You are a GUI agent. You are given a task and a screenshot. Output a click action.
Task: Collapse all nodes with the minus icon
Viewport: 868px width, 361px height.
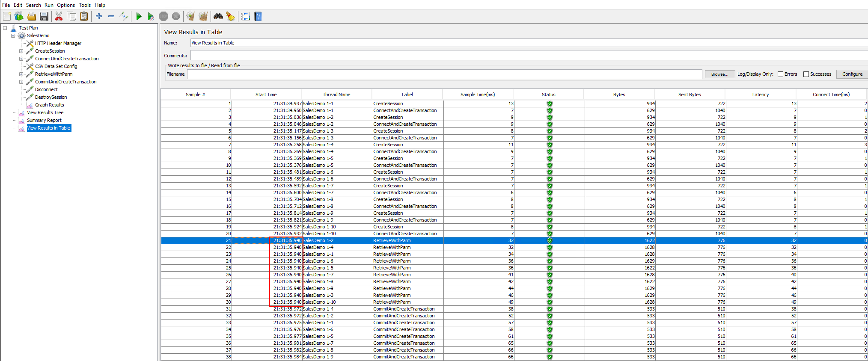coord(111,16)
